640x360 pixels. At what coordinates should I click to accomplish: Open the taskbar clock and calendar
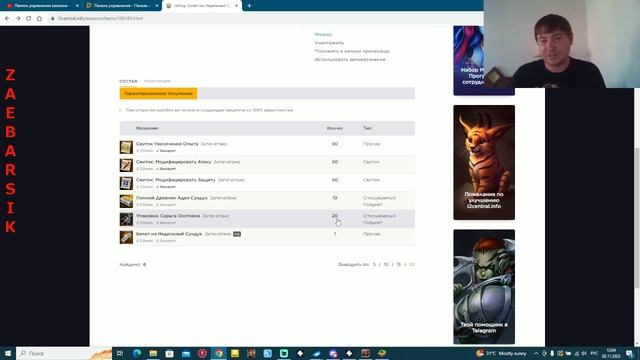(611, 353)
